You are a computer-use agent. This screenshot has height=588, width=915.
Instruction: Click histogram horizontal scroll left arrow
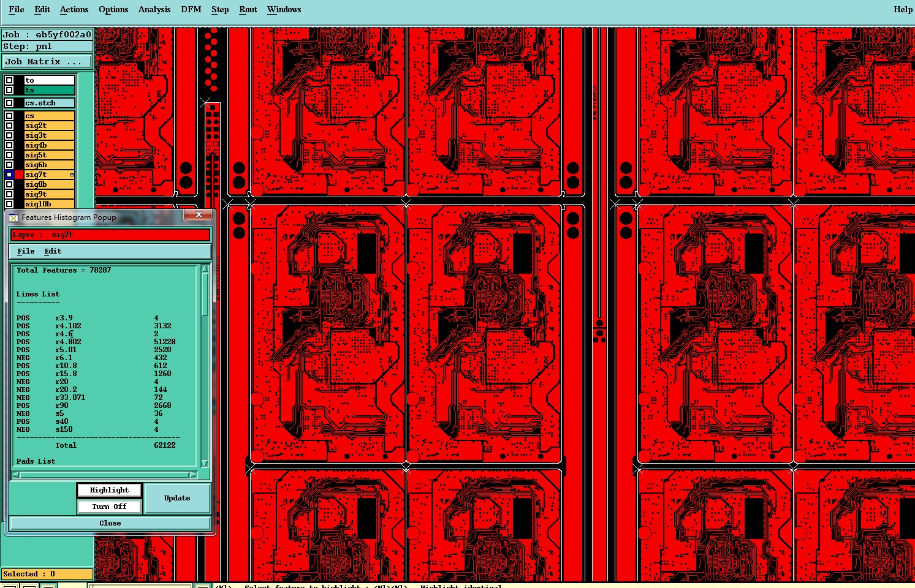click(x=16, y=475)
